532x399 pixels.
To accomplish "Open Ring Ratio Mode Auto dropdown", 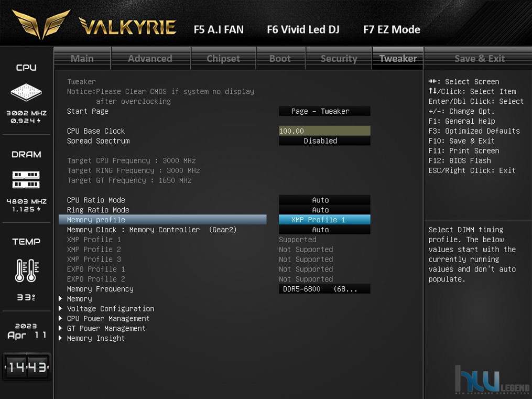I will coord(324,210).
